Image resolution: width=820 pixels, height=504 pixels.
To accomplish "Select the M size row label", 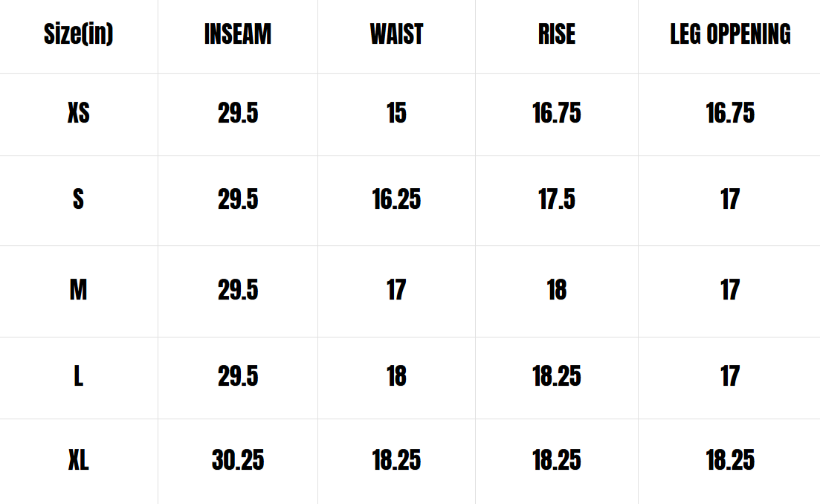I will 78,290.
